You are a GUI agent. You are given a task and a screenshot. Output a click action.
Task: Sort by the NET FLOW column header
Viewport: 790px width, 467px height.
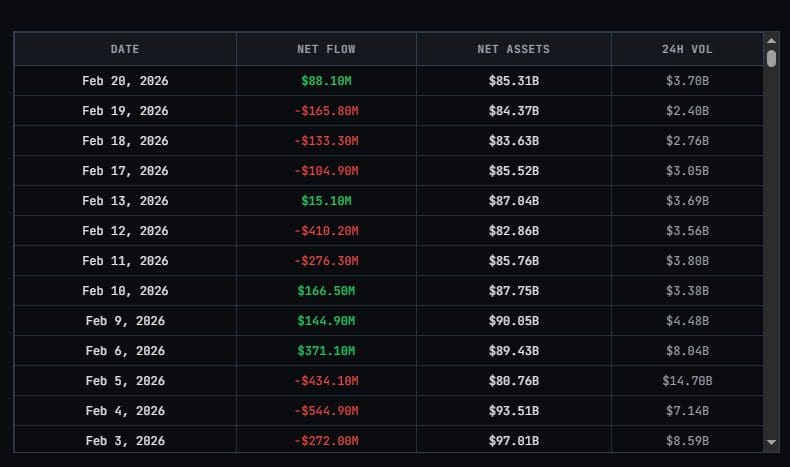tap(326, 49)
